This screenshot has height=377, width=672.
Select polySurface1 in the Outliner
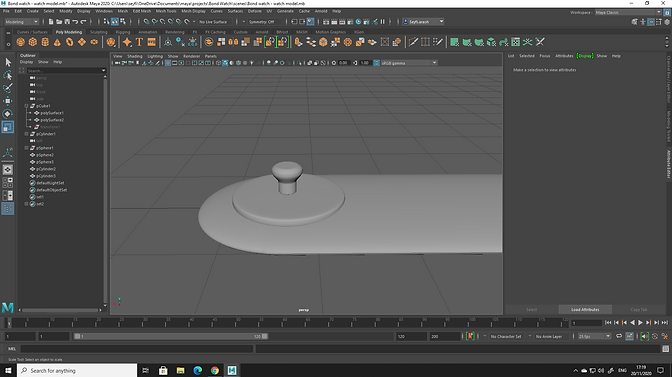point(52,113)
